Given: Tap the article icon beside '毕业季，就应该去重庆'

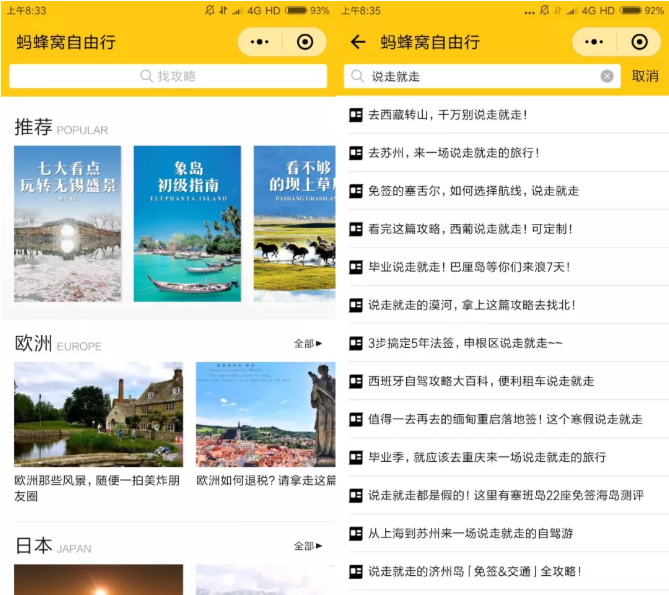Looking at the screenshot, I should tap(356, 457).
